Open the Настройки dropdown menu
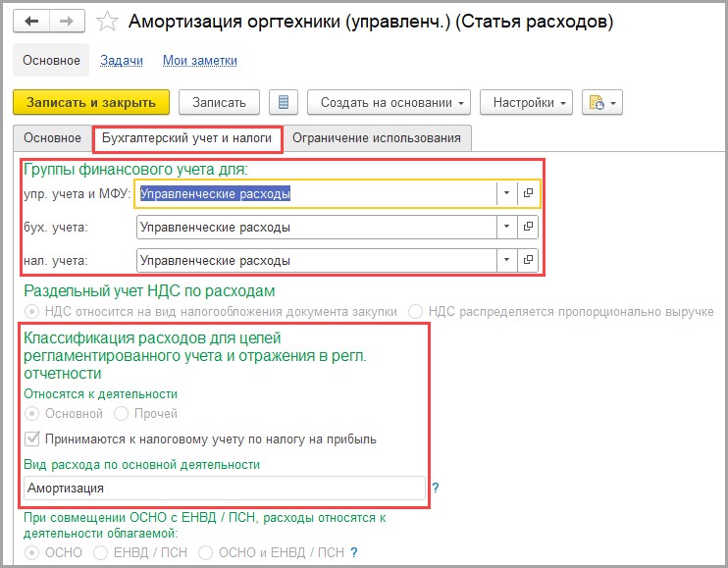The height and width of the screenshot is (568, 728). [527, 102]
